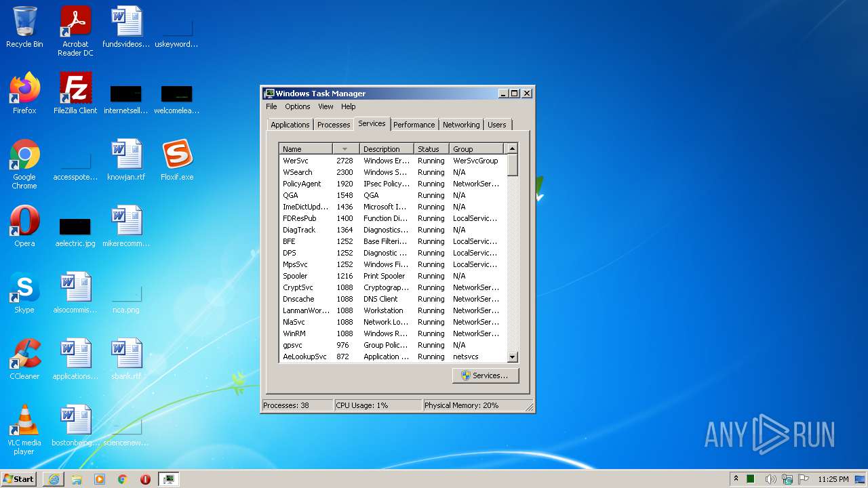Open the View menu
Screen dimensions: 868x488
[x=325, y=106]
